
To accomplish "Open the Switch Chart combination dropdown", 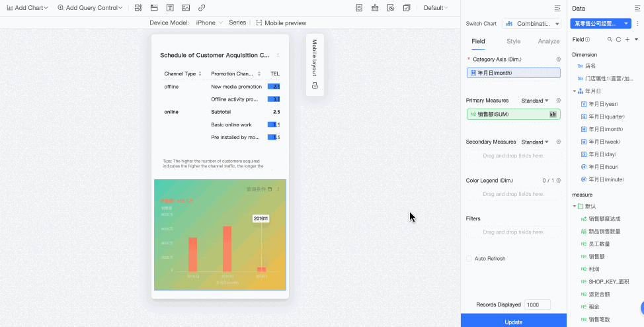I will click(x=532, y=24).
